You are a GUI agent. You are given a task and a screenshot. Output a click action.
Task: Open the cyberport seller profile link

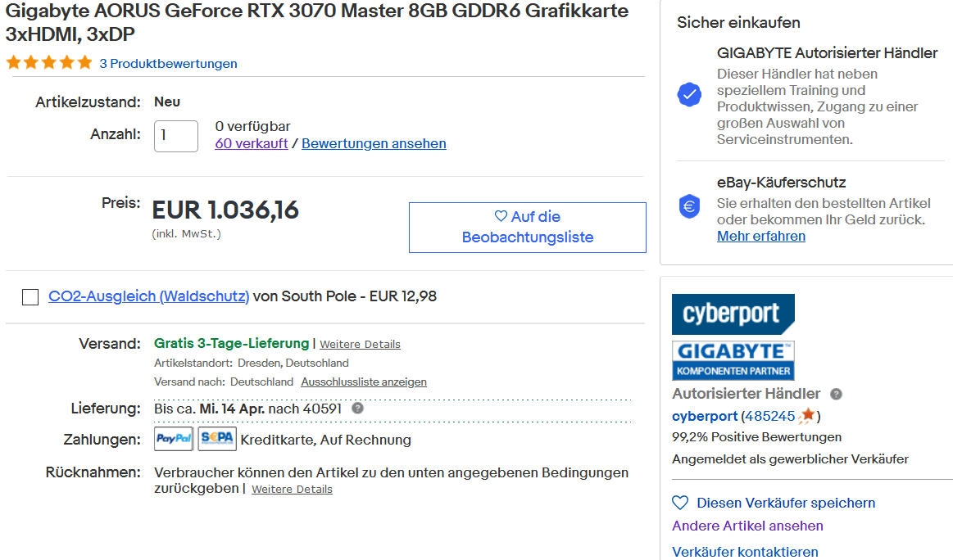pyautogui.click(x=705, y=416)
